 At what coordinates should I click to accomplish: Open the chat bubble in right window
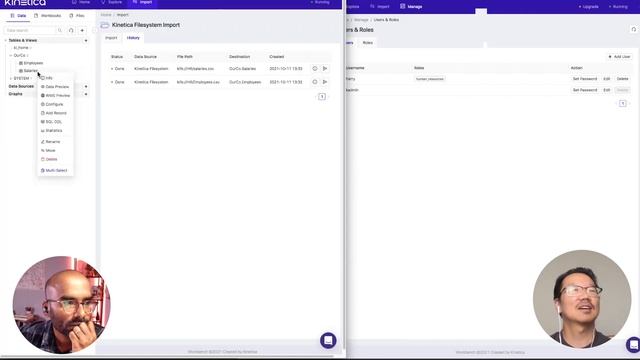[633, 344]
